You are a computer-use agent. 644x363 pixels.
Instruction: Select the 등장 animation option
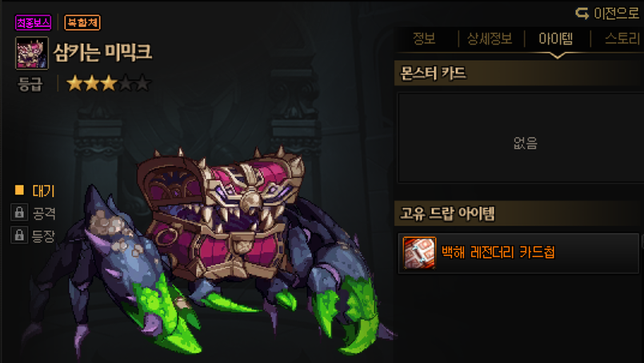(43, 236)
